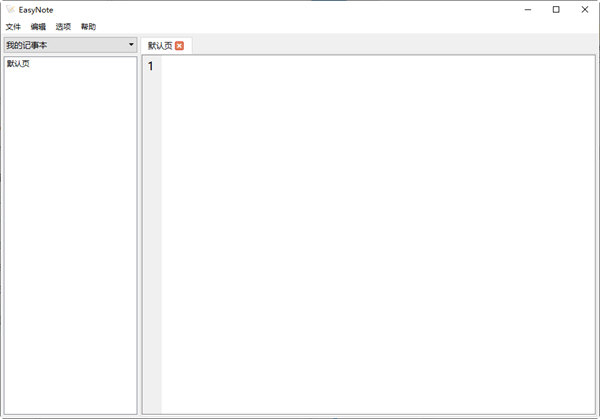Screen dimensions: 600x419
Task: Select the 默认页 entry in the left list
Action: click(18, 64)
